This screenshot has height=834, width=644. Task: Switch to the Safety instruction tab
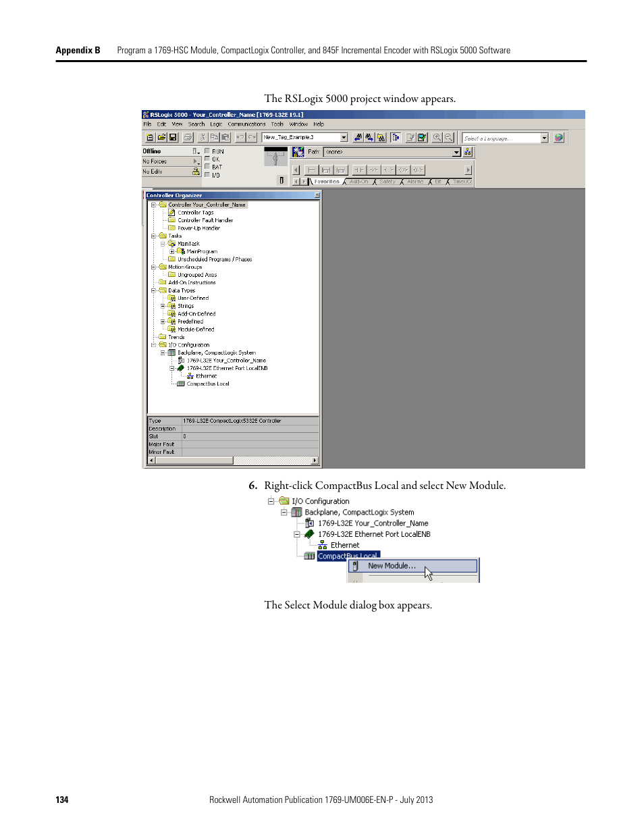point(387,182)
